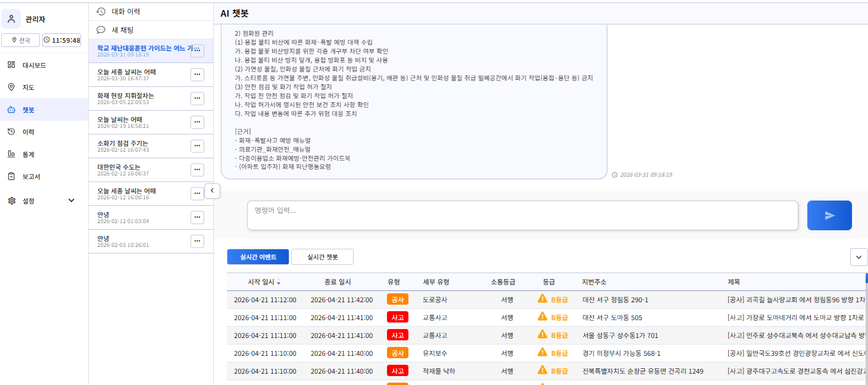The image size is (868, 385).
Task: Click 공사 tag in 유지보수 row
Action: click(x=398, y=353)
